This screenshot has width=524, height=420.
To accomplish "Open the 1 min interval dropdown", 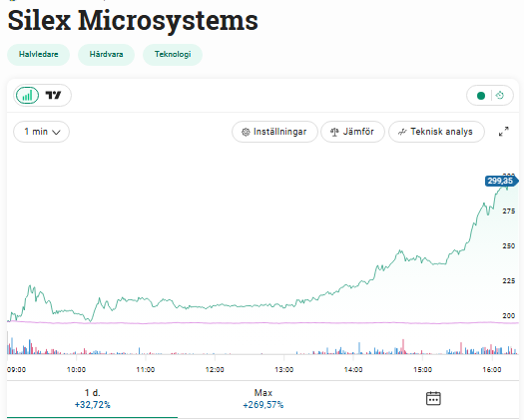I will (x=42, y=132).
